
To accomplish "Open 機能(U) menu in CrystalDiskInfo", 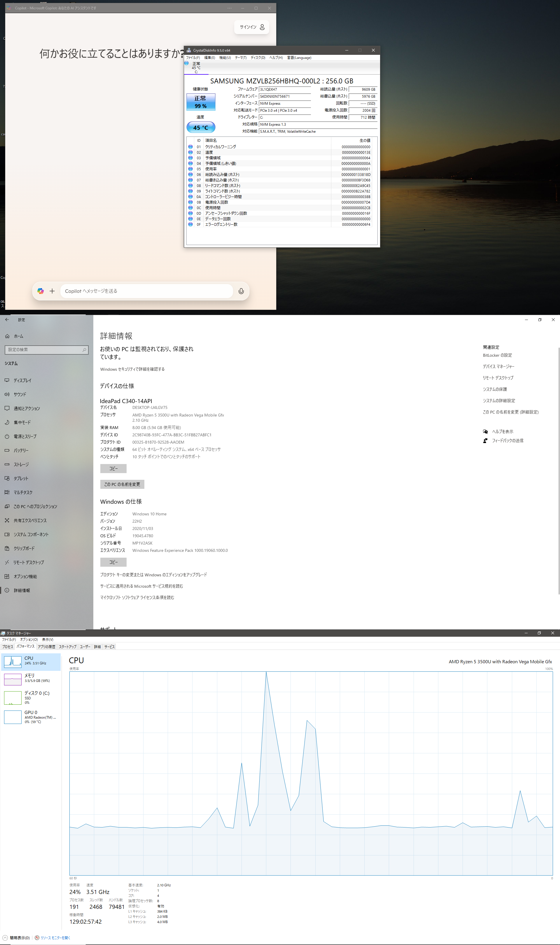I will [225, 58].
